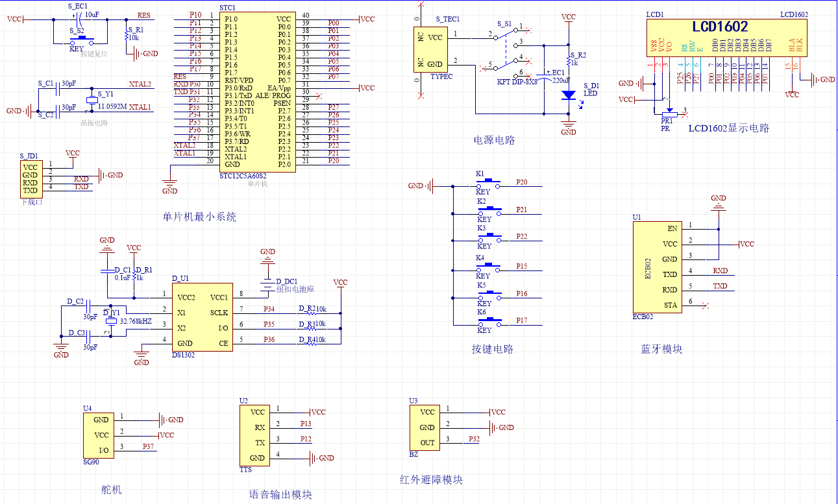This screenshot has width=838, height=504.
Task: Click the BZ infrared module U3
Action: pyautogui.click(x=426, y=427)
